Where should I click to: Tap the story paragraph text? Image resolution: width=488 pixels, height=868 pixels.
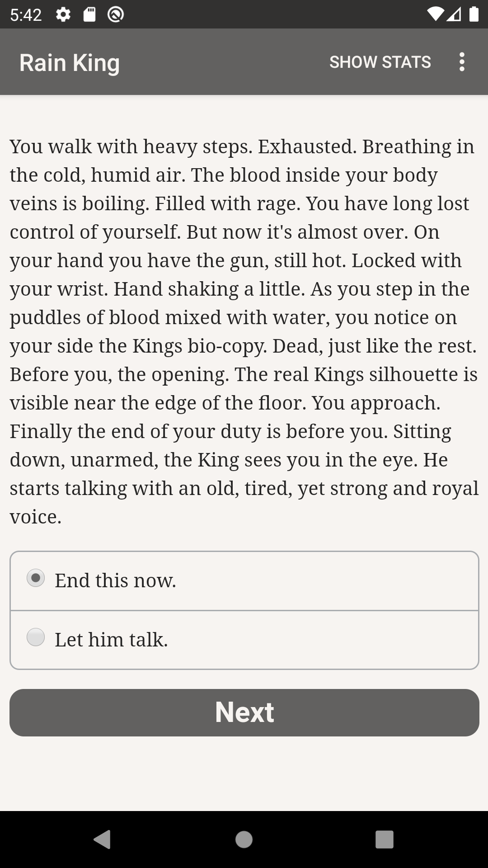(x=244, y=331)
